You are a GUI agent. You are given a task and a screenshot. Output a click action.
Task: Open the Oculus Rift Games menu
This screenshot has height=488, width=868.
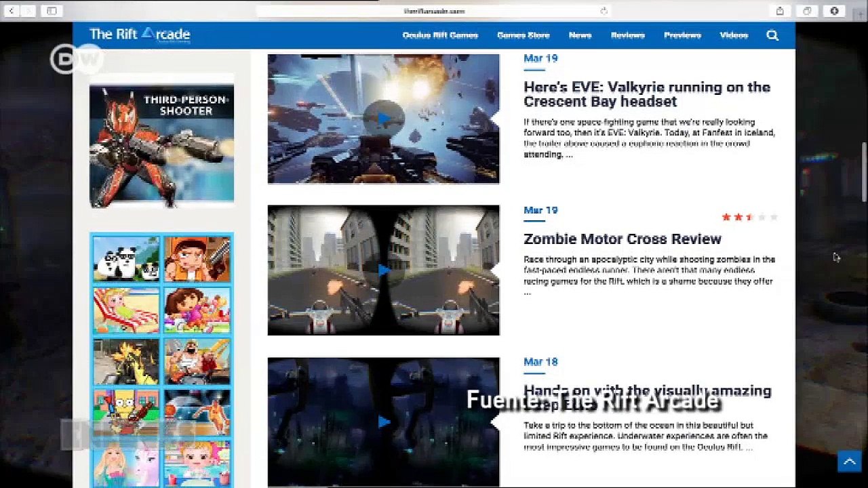[x=440, y=35]
